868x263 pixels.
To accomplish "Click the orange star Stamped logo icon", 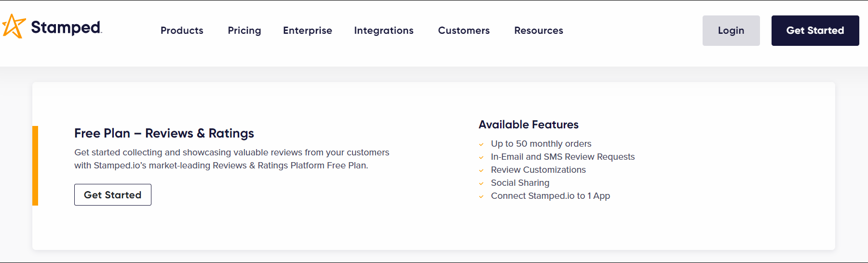I will click(x=14, y=26).
